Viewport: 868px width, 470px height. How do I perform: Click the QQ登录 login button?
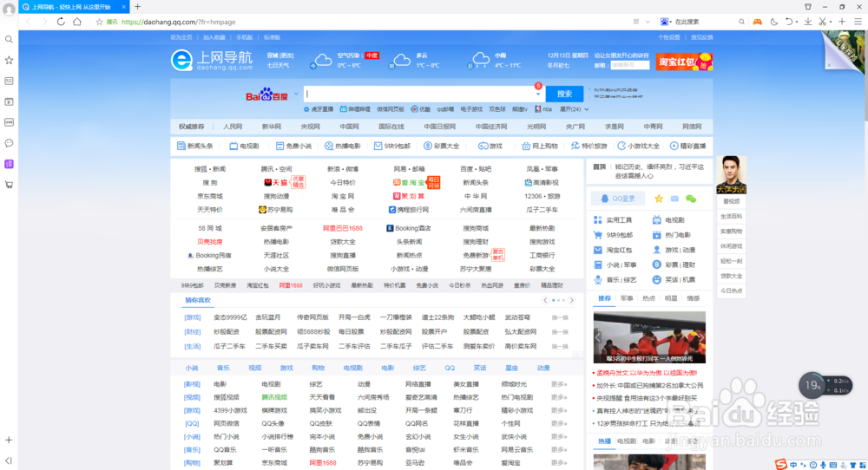618,199
